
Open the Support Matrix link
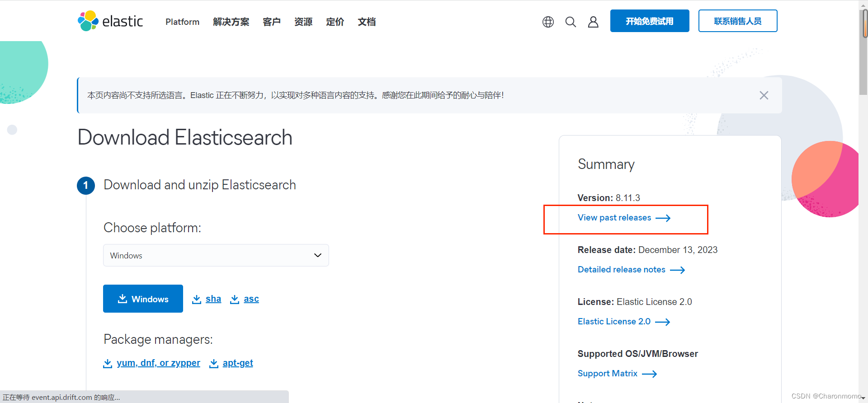click(608, 374)
